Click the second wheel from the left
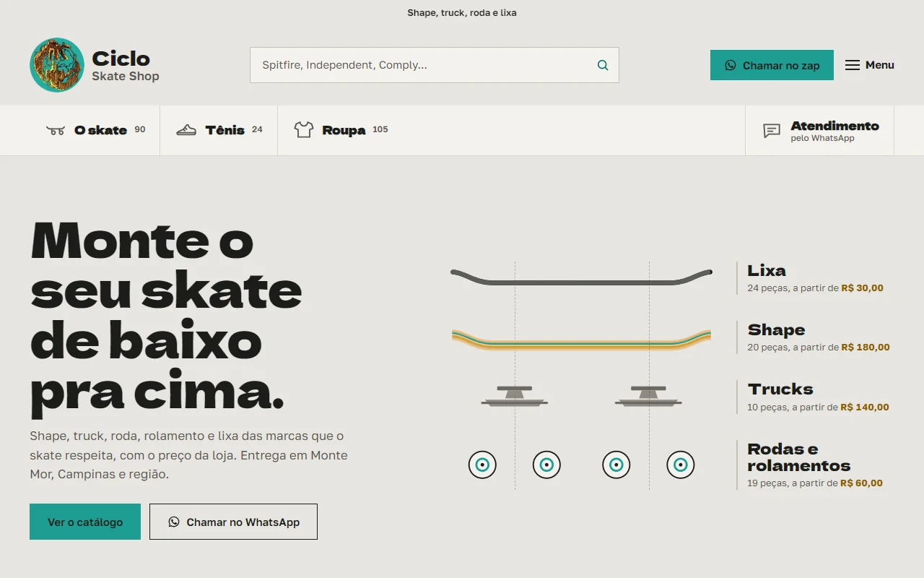 [546, 465]
